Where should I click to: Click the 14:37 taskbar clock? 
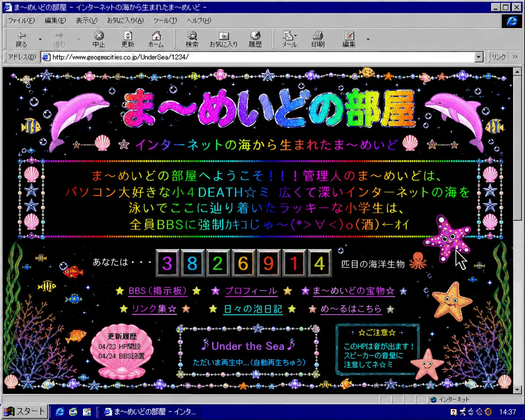(x=508, y=412)
